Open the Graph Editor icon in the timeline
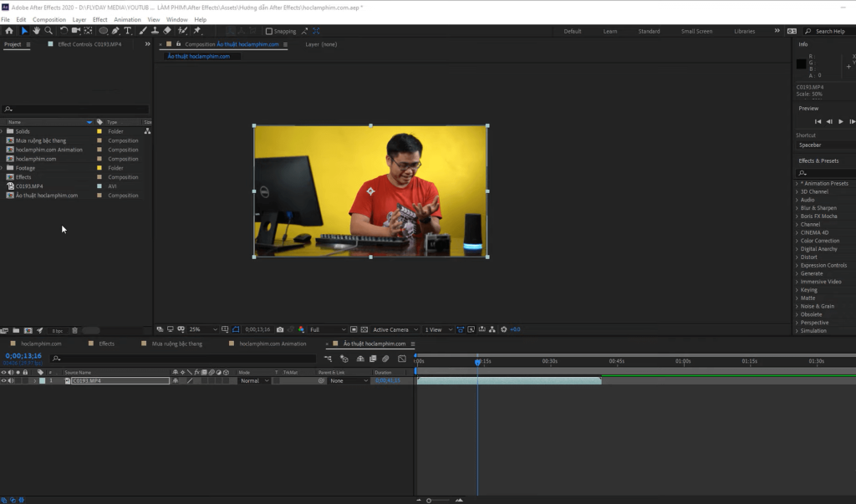The height and width of the screenshot is (504, 856). pos(402,359)
